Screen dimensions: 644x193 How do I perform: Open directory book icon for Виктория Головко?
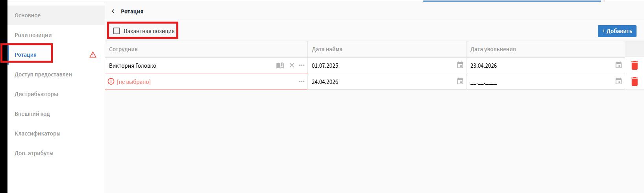(x=280, y=65)
